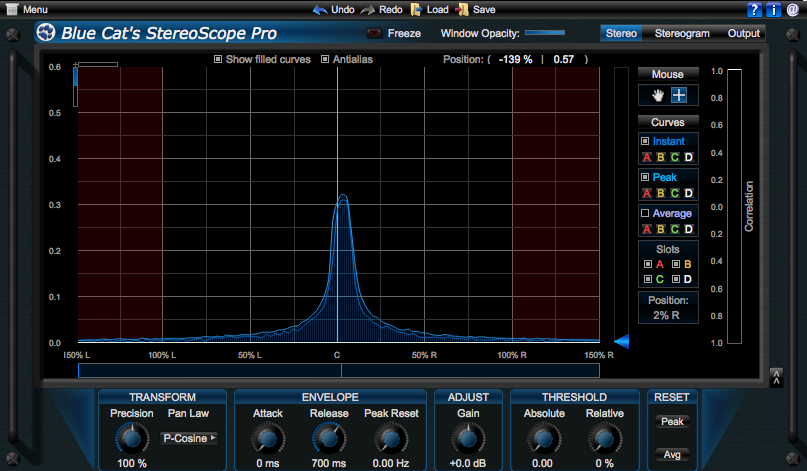Click the Load text button
807x471 pixels.
point(437,10)
